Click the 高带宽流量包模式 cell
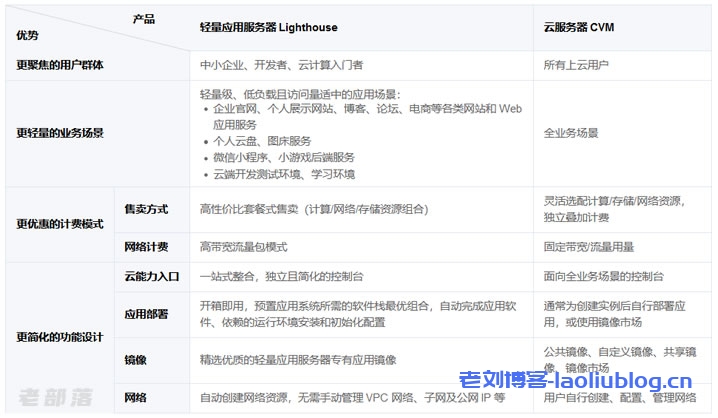The width and height of the screenshot is (718, 418). 244,246
